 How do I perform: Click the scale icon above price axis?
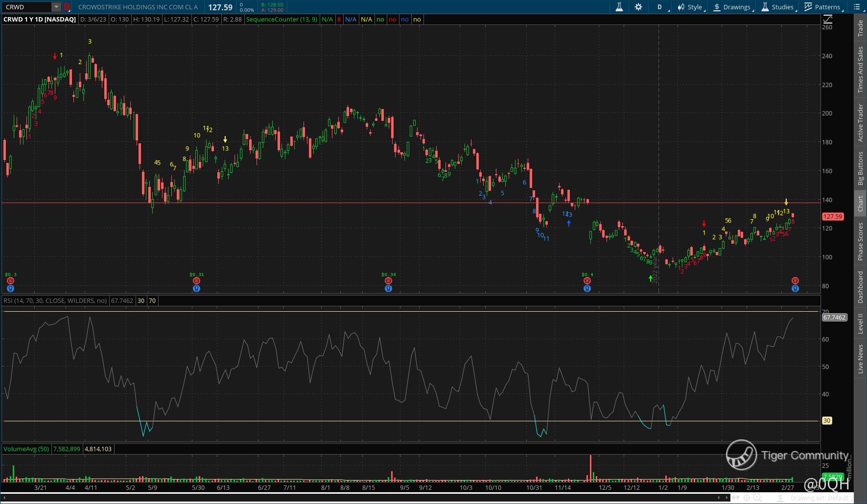[x=827, y=20]
